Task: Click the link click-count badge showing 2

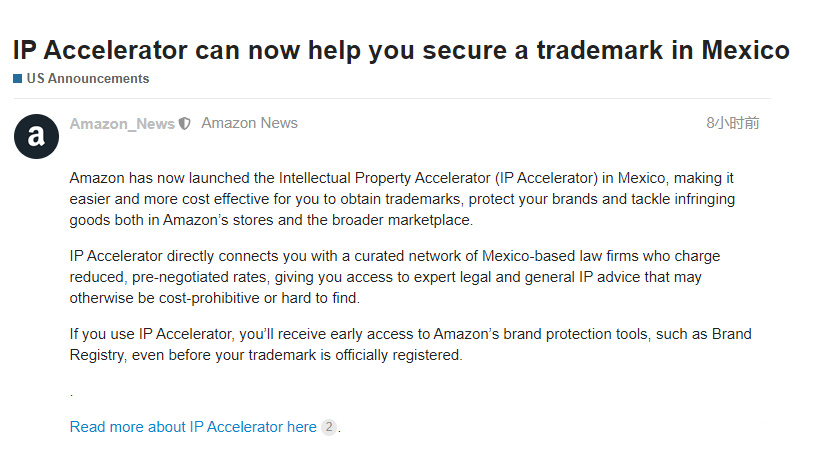Action: [328, 427]
